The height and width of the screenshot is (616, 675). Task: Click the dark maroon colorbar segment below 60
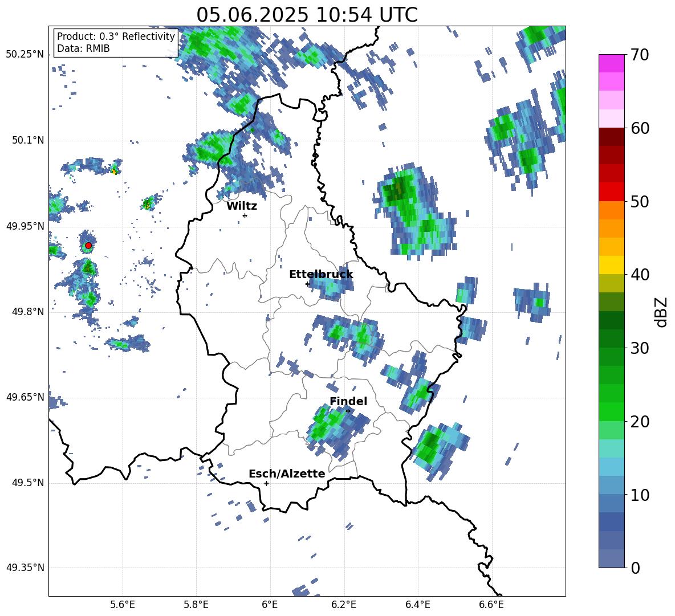pyautogui.click(x=611, y=137)
